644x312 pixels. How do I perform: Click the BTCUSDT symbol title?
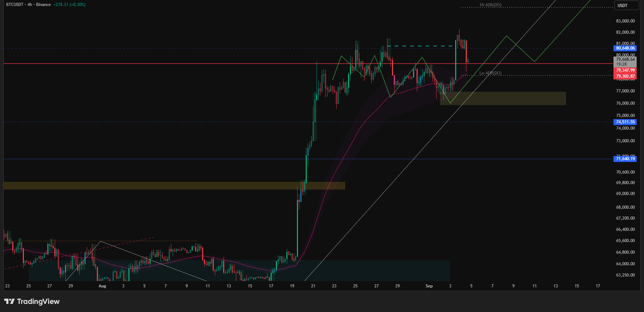point(15,5)
